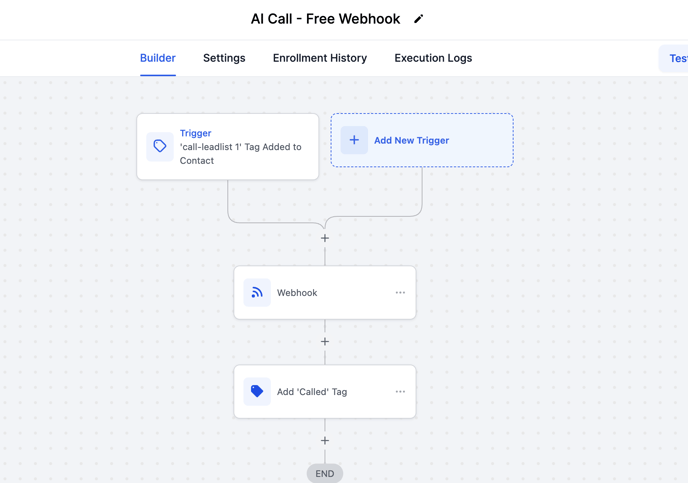View the Execution Logs tab
The width and height of the screenshot is (688, 483).
[x=433, y=58]
